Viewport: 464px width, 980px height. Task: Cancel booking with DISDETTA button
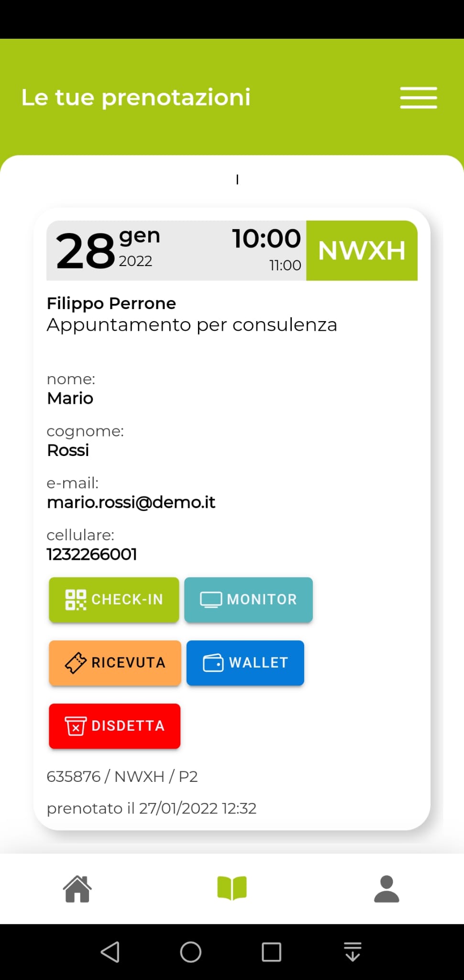click(x=115, y=726)
